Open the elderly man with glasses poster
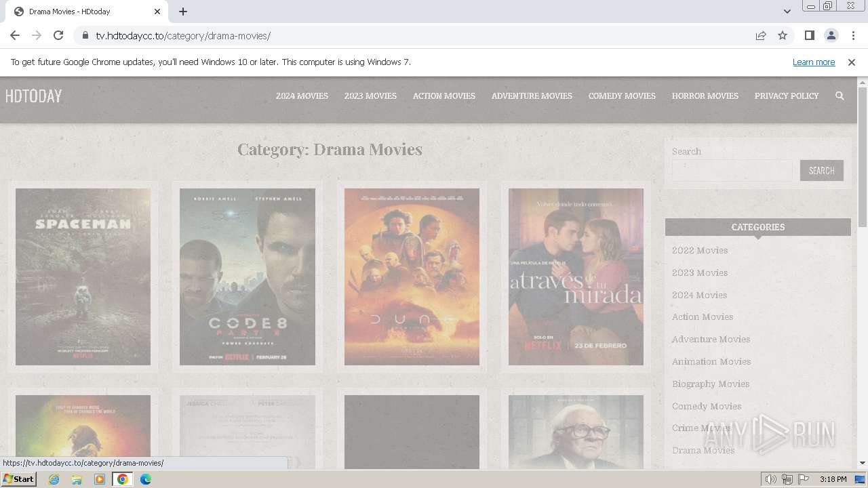This screenshot has height=488, width=868. pyautogui.click(x=576, y=432)
